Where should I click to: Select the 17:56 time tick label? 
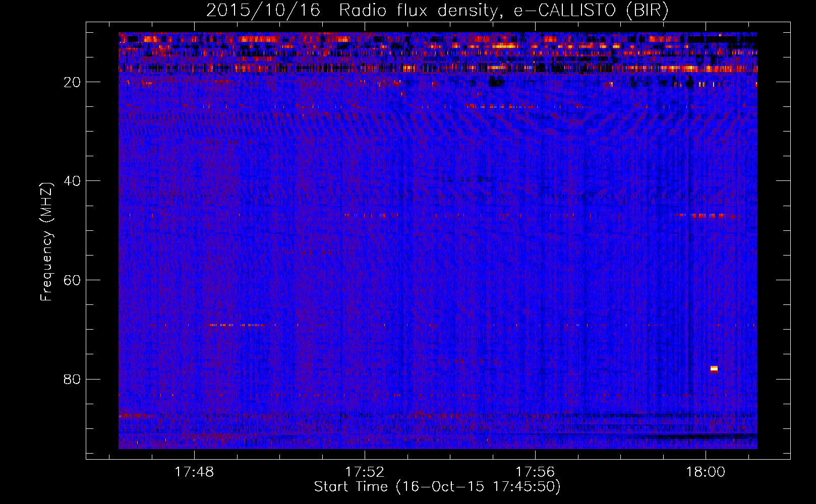pyautogui.click(x=535, y=472)
